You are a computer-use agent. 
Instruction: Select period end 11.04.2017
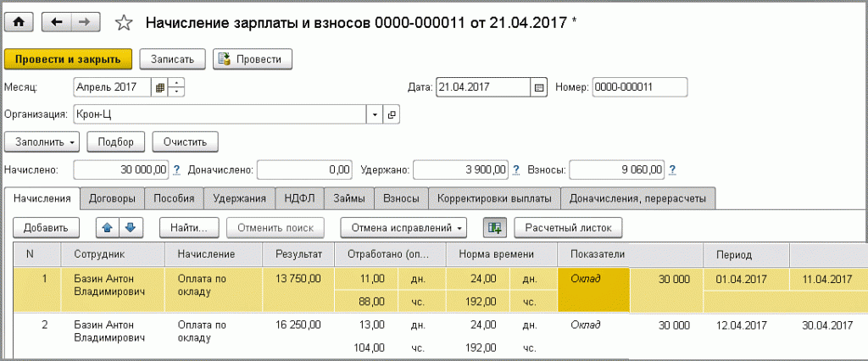(x=827, y=279)
